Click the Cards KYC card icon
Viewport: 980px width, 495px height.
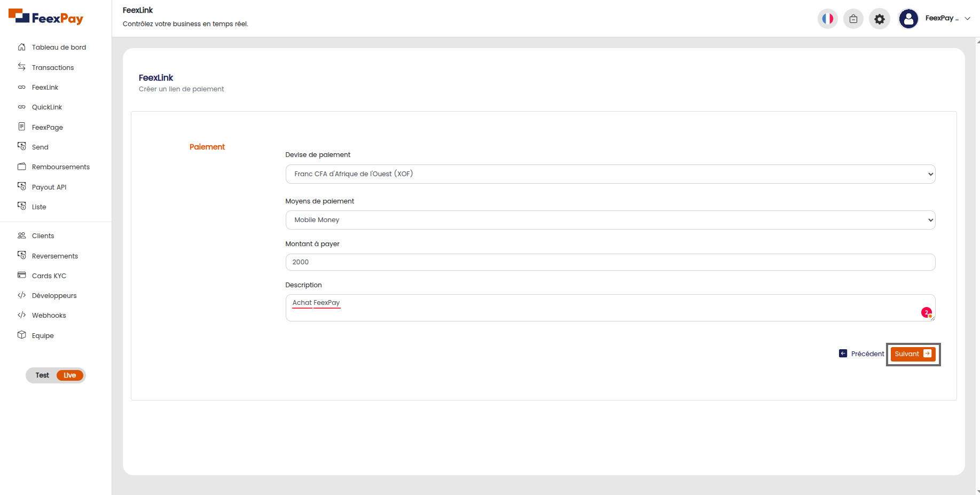[22, 275]
